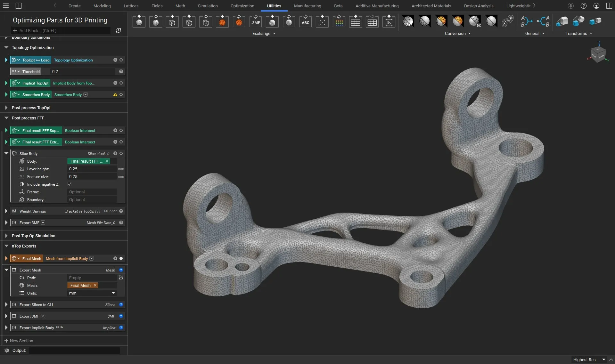
Task: Toggle visibility circle for Smoothen Body
Action: [121, 95]
